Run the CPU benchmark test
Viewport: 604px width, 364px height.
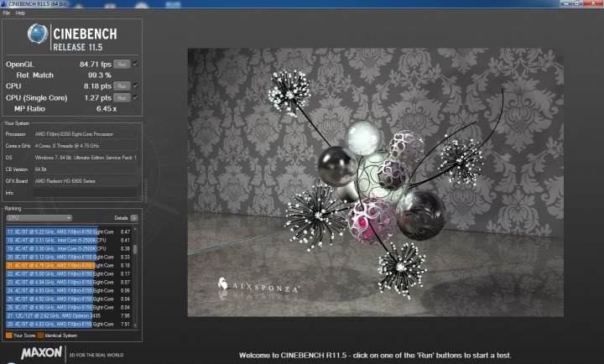(122, 86)
